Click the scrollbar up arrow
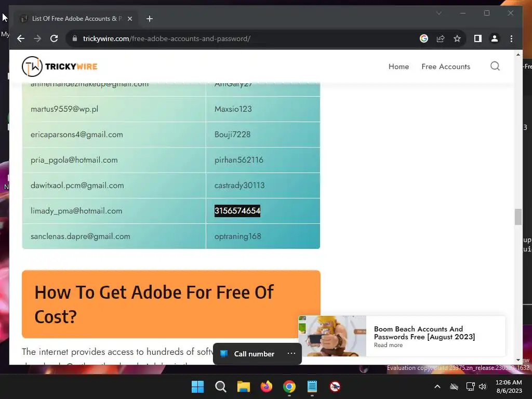The image size is (532, 399). [x=518, y=54]
